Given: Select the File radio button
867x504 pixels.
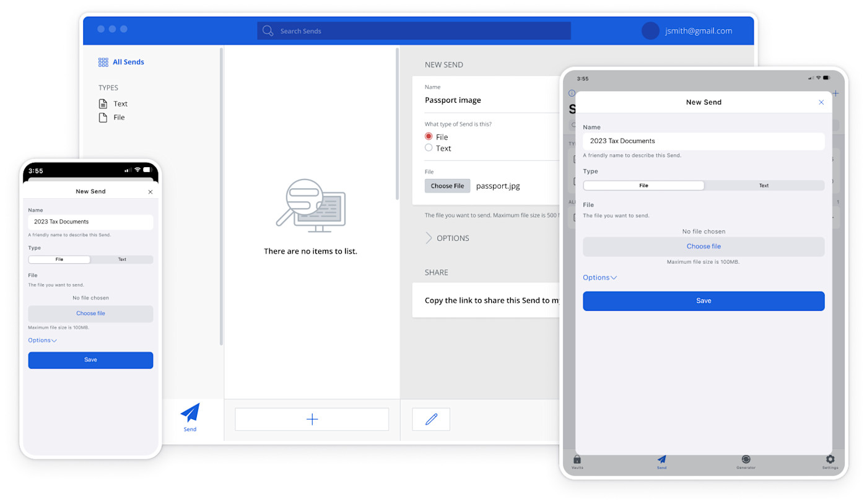Looking at the screenshot, I should (429, 137).
